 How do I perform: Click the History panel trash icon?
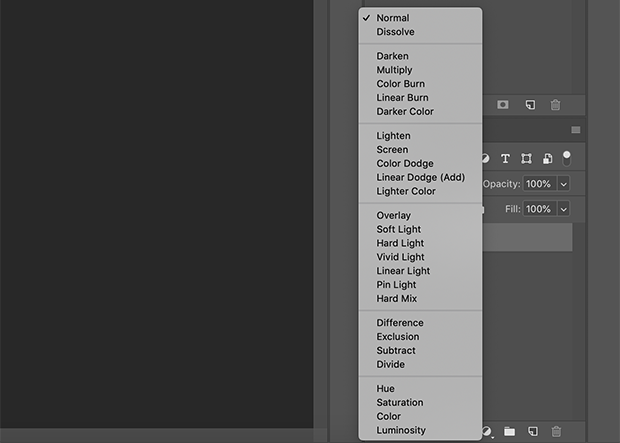click(x=556, y=105)
